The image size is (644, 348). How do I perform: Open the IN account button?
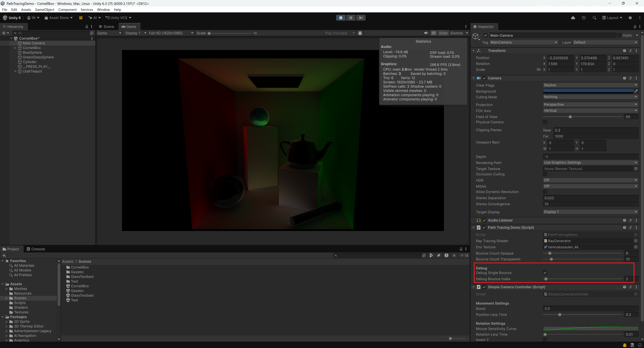click(33, 18)
